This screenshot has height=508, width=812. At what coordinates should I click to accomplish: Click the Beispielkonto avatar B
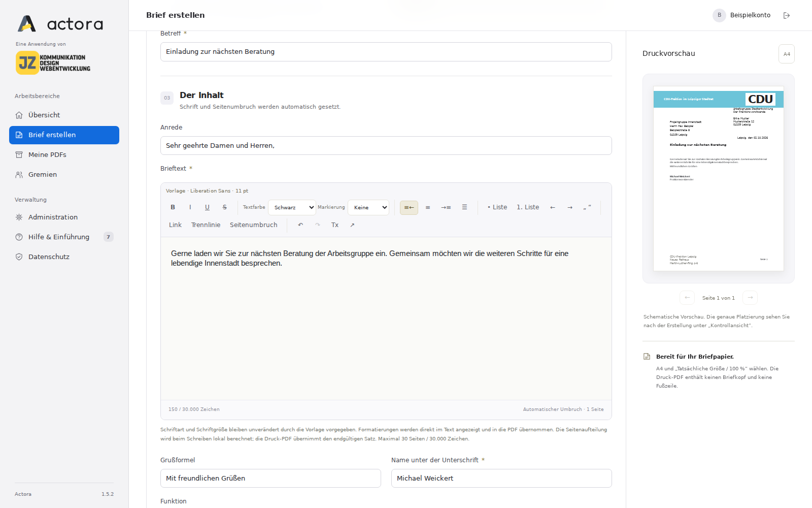point(719,15)
